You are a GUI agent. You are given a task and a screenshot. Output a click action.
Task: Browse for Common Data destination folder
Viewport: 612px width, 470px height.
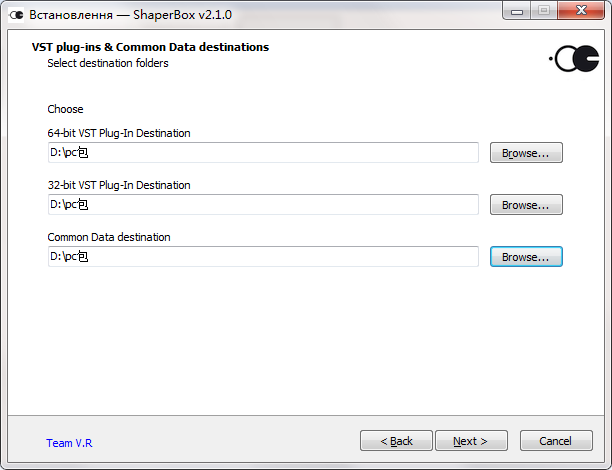526,256
